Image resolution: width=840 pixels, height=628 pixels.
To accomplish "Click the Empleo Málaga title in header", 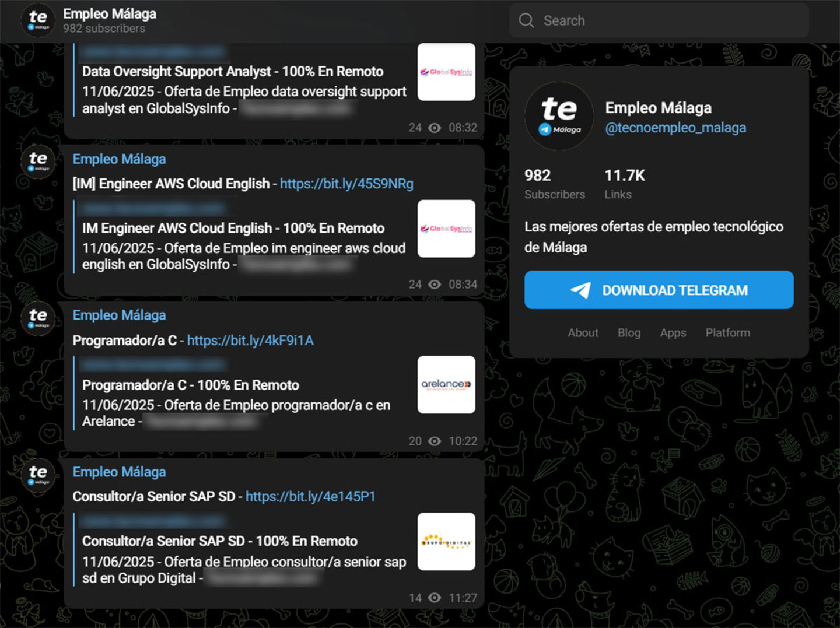I will [110, 14].
